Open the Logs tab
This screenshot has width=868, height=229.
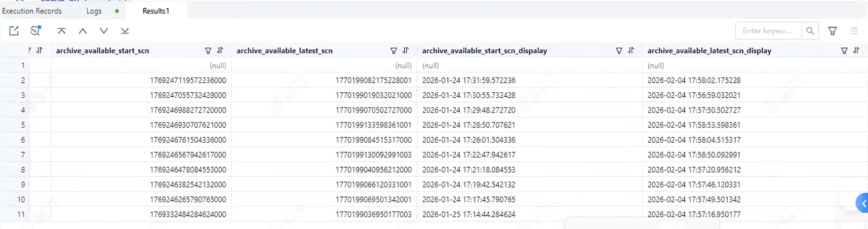[94, 11]
